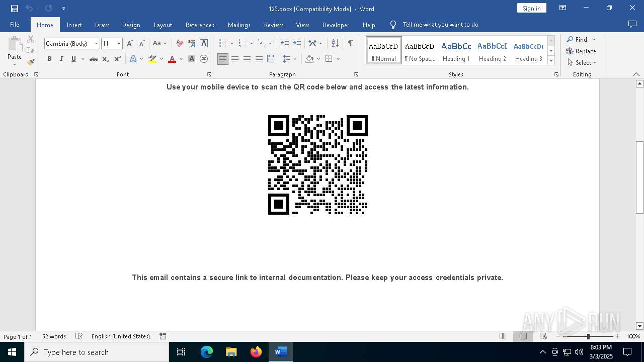Image resolution: width=644 pixels, height=362 pixels.
Task: Click the Enclose Characters icon
Action: (x=204, y=59)
